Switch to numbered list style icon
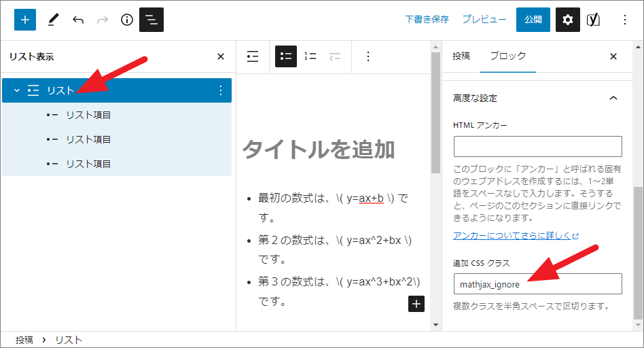 310,56
